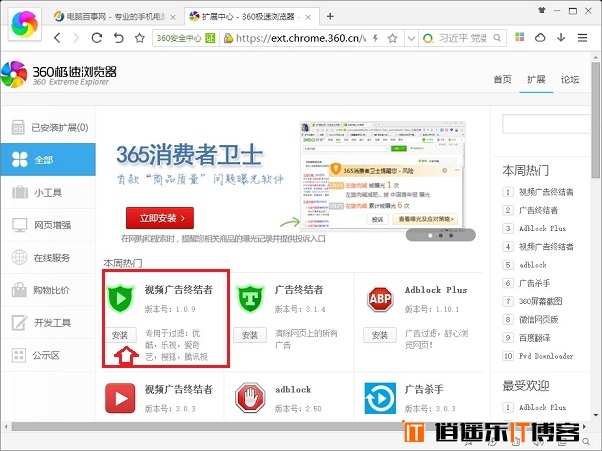
Task: Click the address bar URL field
Action: 301,38
